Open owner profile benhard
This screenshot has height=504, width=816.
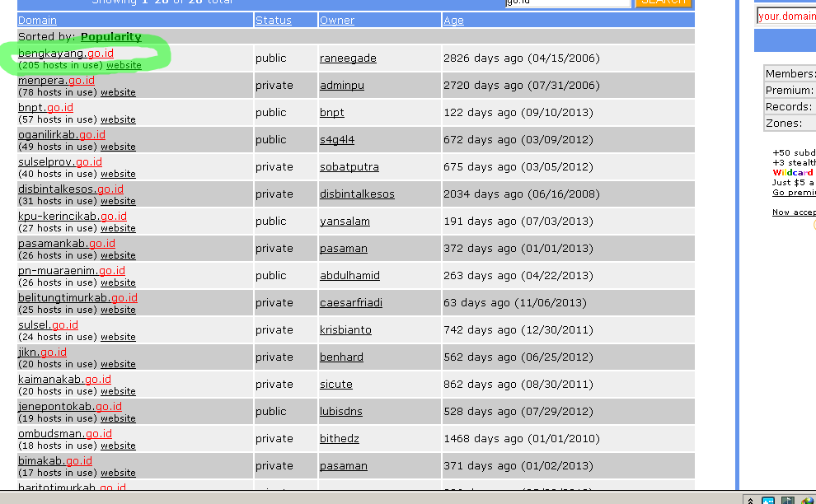coord(341,357)
